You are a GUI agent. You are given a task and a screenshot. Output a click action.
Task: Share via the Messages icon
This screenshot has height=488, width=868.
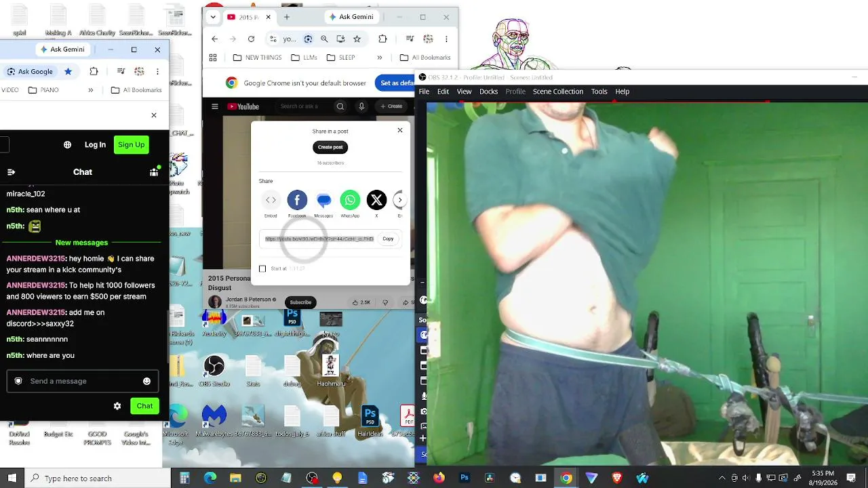point(323,200)
